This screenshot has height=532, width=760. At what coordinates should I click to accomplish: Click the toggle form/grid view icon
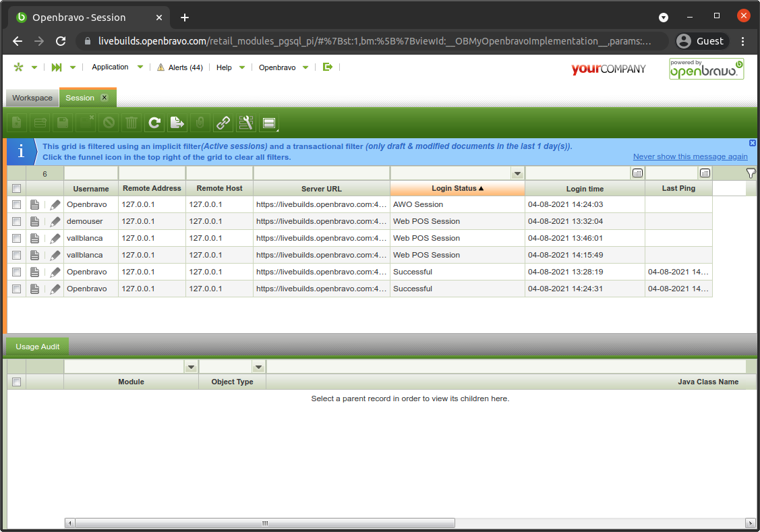coord(268,123)
